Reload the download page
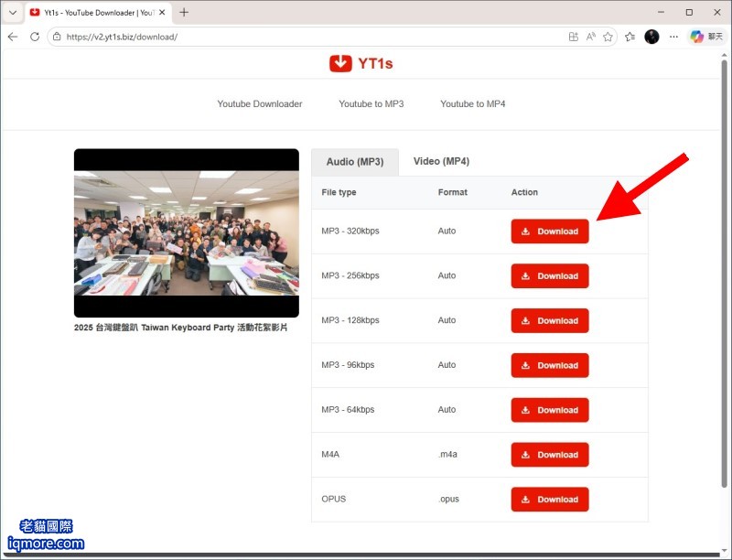Viewport: 732px width, 560px height. [35, 38]
